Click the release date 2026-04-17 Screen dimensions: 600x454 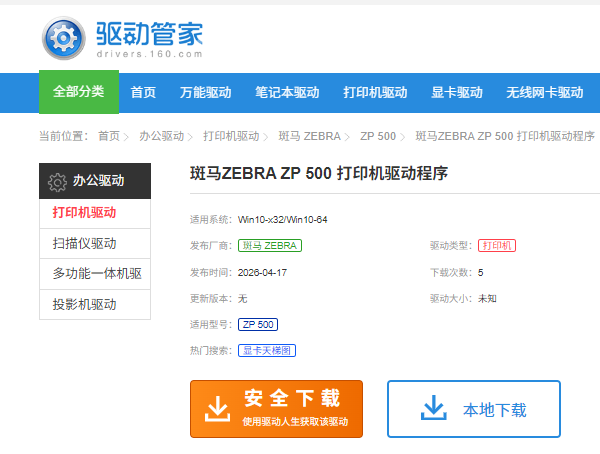262,273
